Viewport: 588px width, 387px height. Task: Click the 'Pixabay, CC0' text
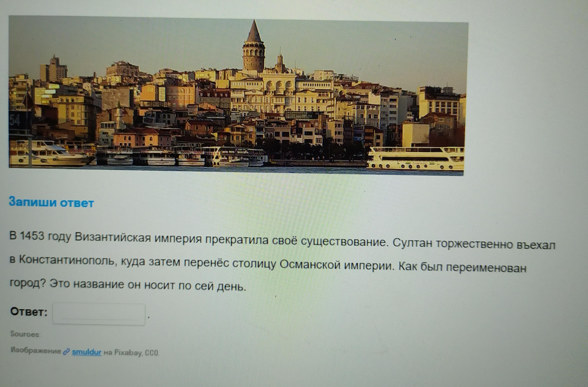pos(136,353)
